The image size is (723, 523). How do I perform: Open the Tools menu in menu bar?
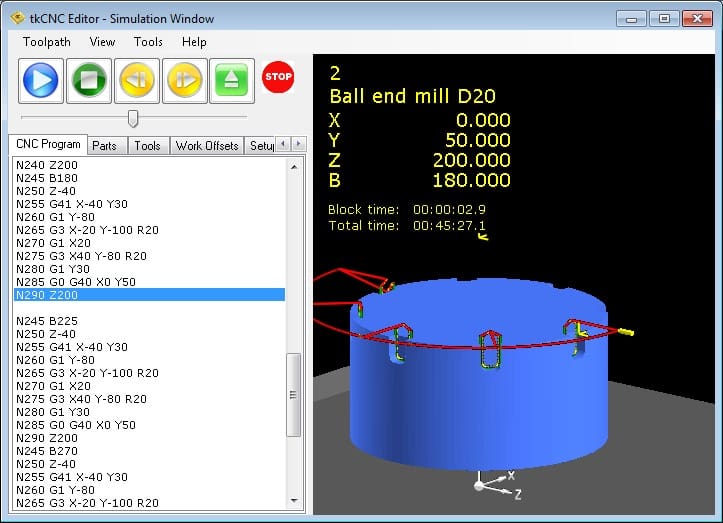coord(148,42)
